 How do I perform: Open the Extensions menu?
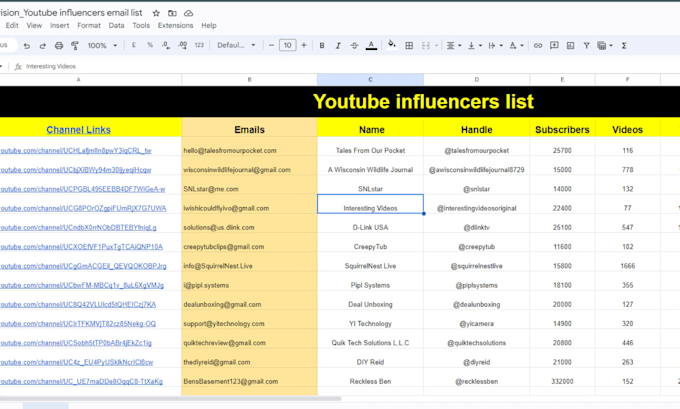[x=175, y=26]
